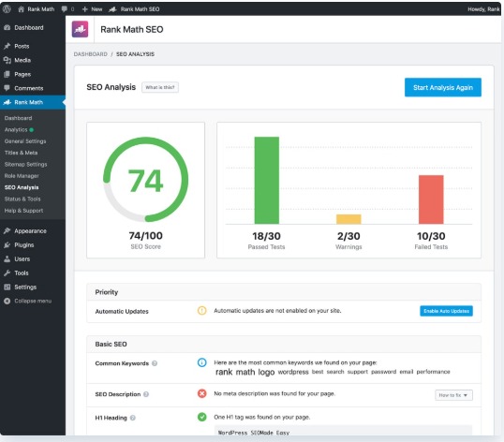Open Status & Tools submenu

point(22,199)
